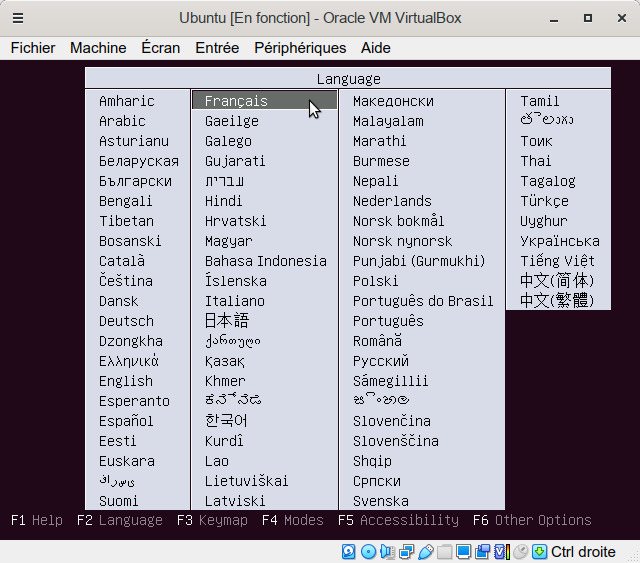The width and height of the screenshot is (640, 563).
Task: Open the Machine menu
Action: (98, 48)
